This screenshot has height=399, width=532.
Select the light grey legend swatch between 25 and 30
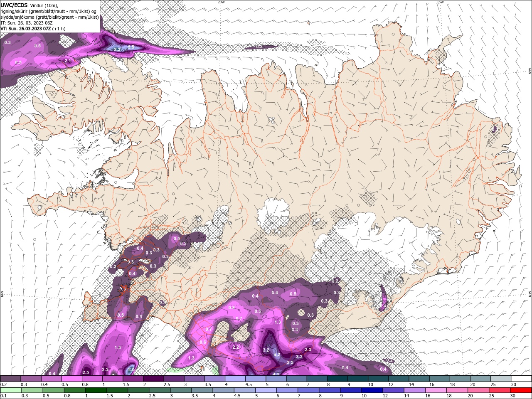[x=501, y=379]
